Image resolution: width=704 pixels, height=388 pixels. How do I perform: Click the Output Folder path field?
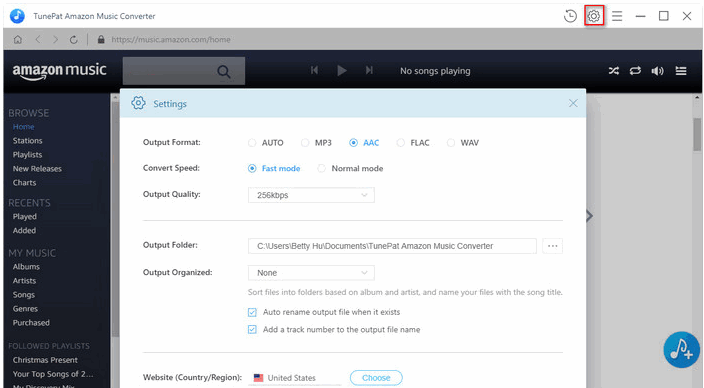click(x=392, y=246)
